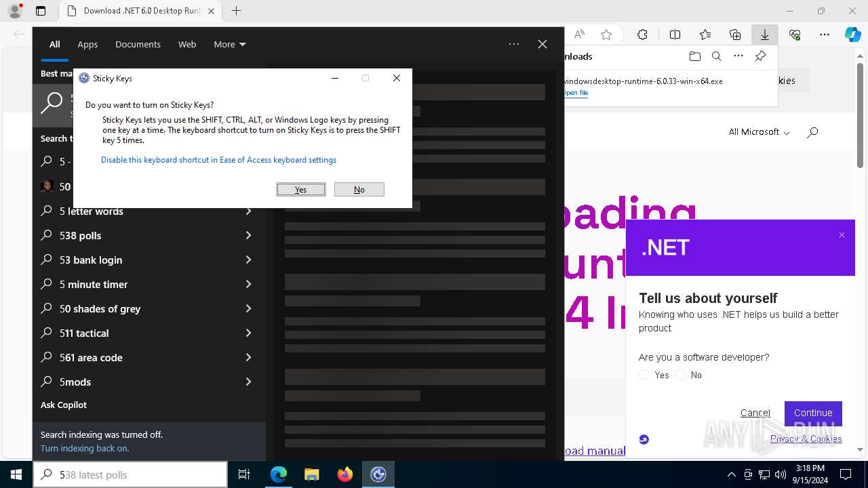Close the .NET survey popup
868x488 pixels.
[842, 235]
